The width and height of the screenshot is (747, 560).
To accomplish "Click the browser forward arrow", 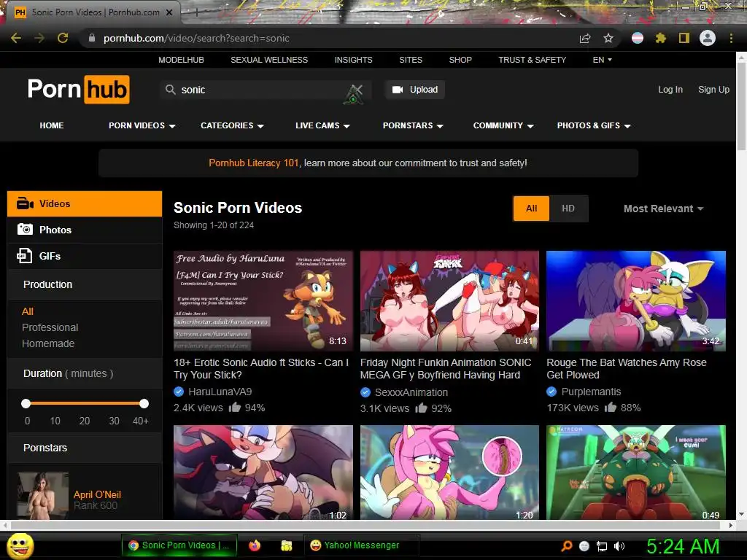I will 39,38.
